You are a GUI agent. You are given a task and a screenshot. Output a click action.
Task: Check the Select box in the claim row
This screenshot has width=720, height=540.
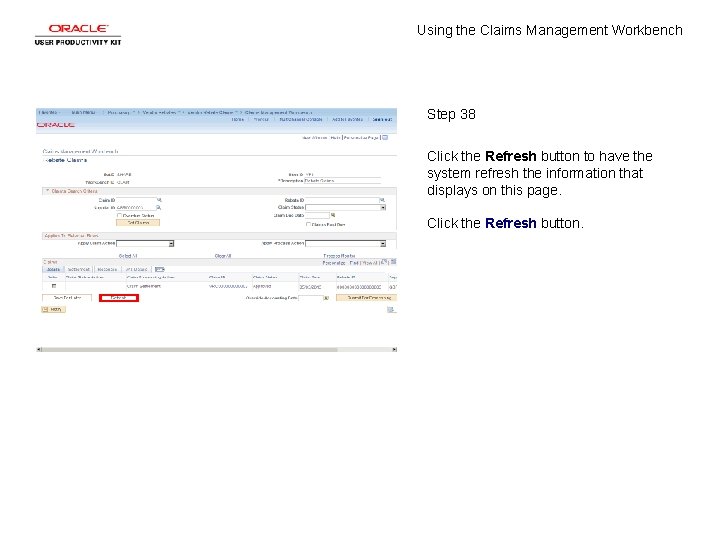coord(54,286)
